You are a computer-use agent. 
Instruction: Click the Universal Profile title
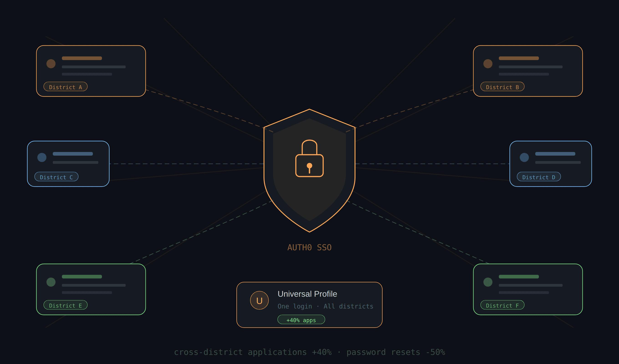307,294
